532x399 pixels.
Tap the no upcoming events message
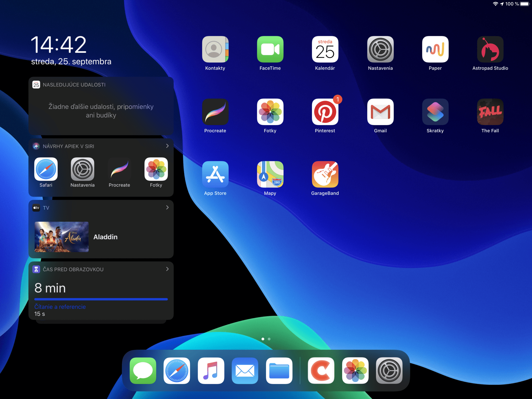coord(101,111)
